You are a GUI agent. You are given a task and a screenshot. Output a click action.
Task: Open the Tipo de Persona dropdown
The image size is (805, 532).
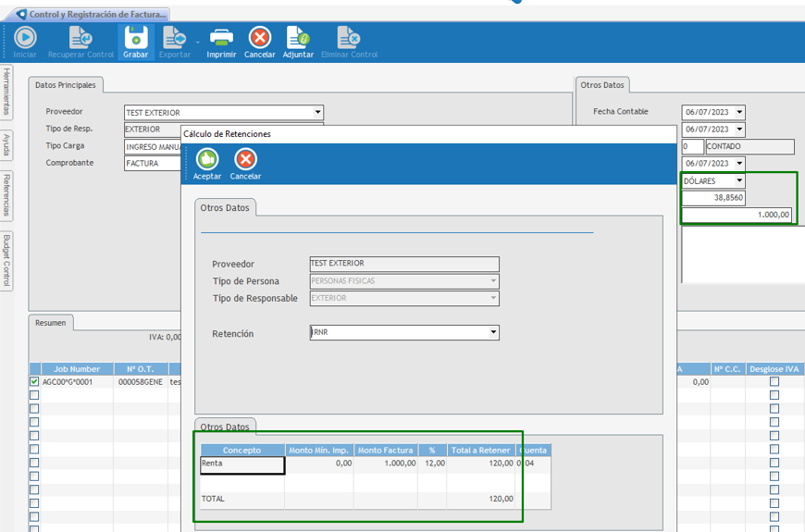pyautogui.click(x=493, y=281)
